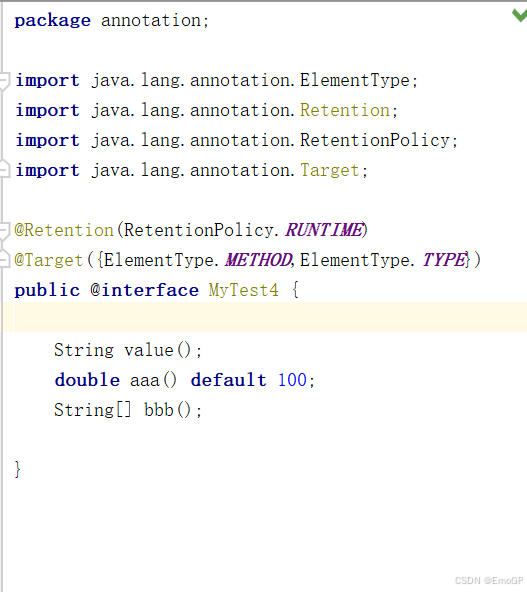
Task: Click the 'public' keyword
Action: 47,291
